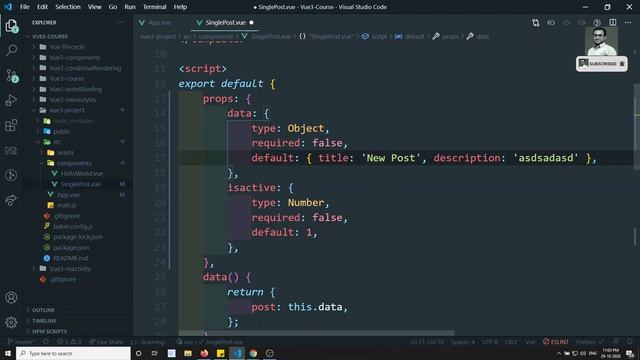Open the Extensions view

click(x=11, y=125)
